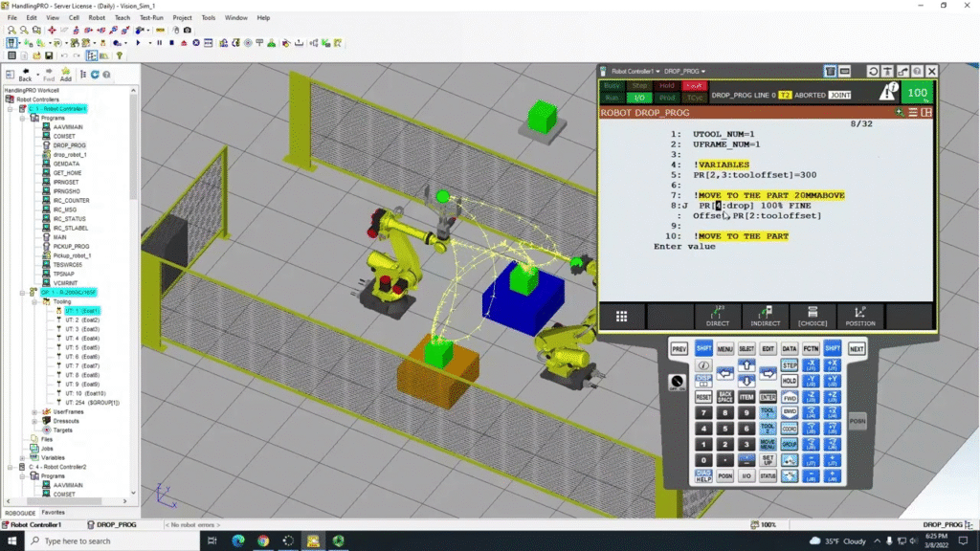Image resolution: width=980 pixels, height=551 pixels.
Task: Click the camera snapshot icon in the top toolbar
Action: tap(187, 30)
